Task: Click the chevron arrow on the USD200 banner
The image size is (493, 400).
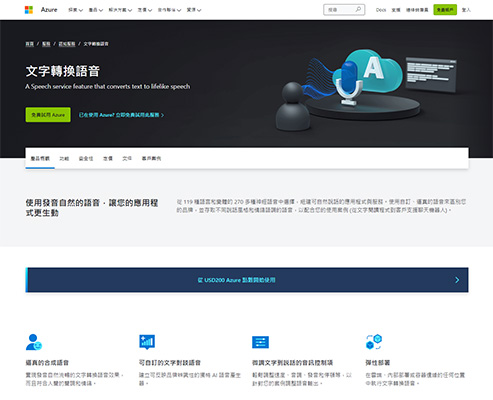Action: pyautogui.click(x=457, y=280)
